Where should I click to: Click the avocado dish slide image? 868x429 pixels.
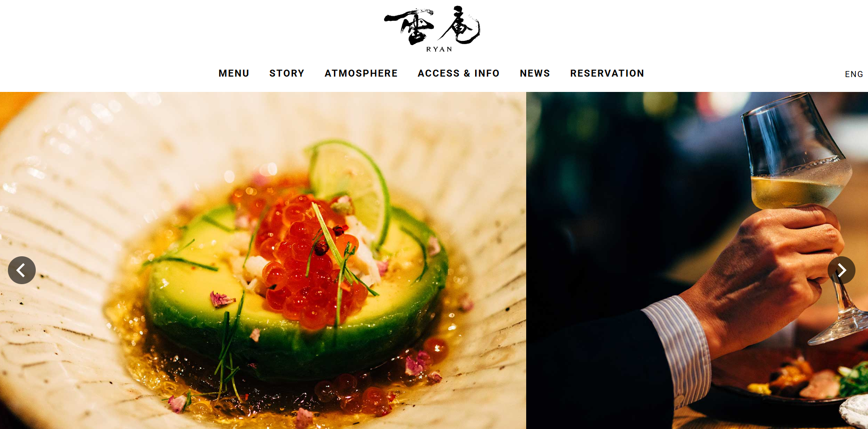point(263,260)
